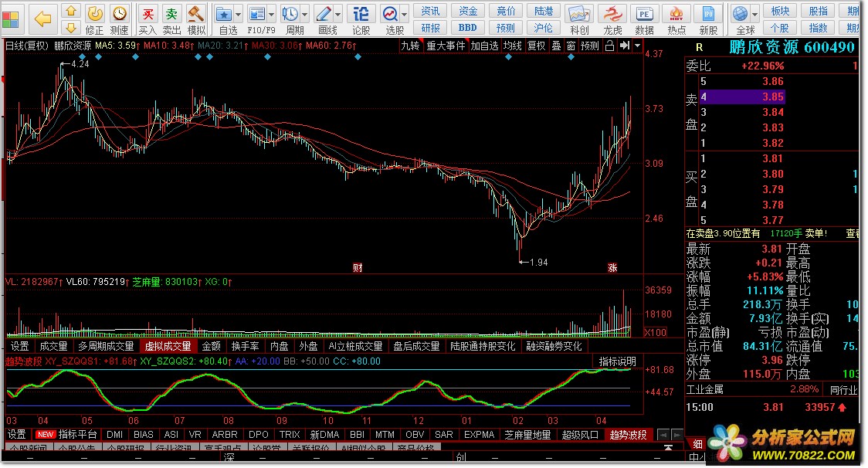
Task: Open the 模拟 simulation gavel icon
Action: (195, 13)
